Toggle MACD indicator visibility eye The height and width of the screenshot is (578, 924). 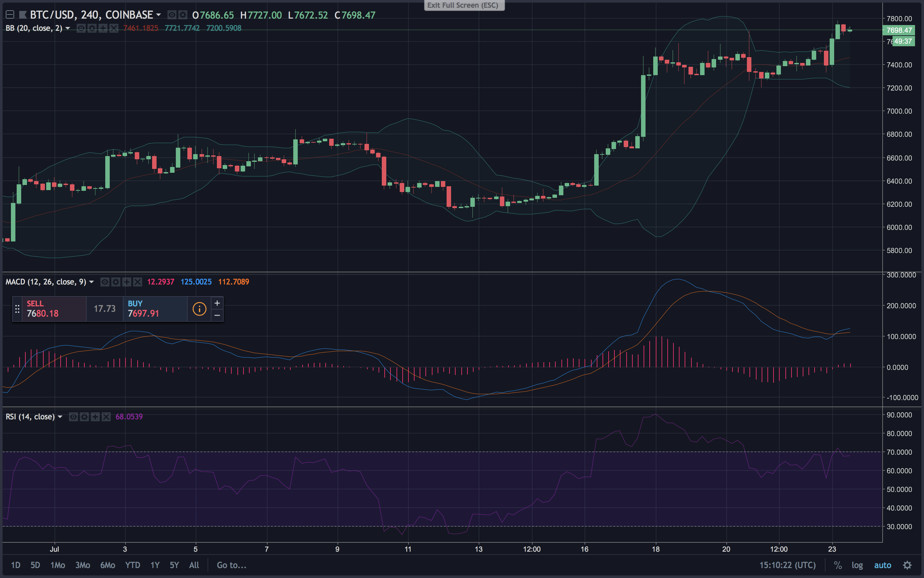pos(105,282)
